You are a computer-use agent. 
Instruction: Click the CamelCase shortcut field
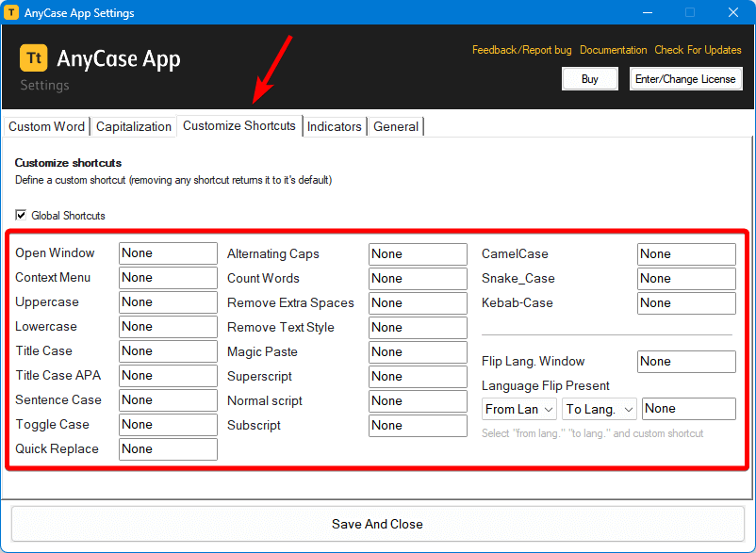[686, 254]
